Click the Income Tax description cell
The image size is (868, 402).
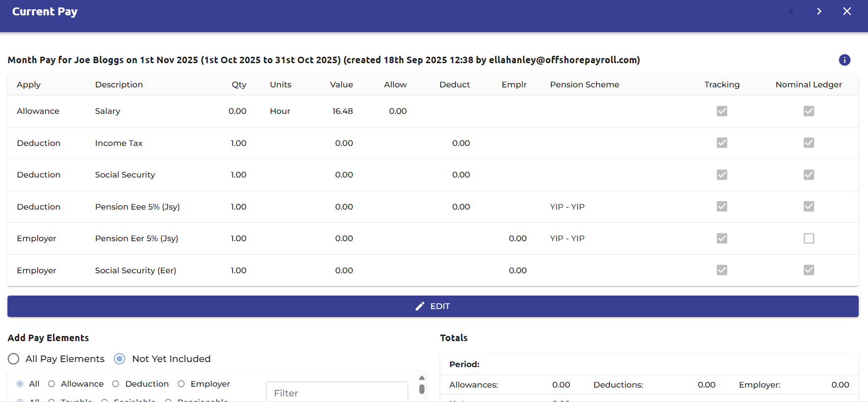(x=119, y=143)
